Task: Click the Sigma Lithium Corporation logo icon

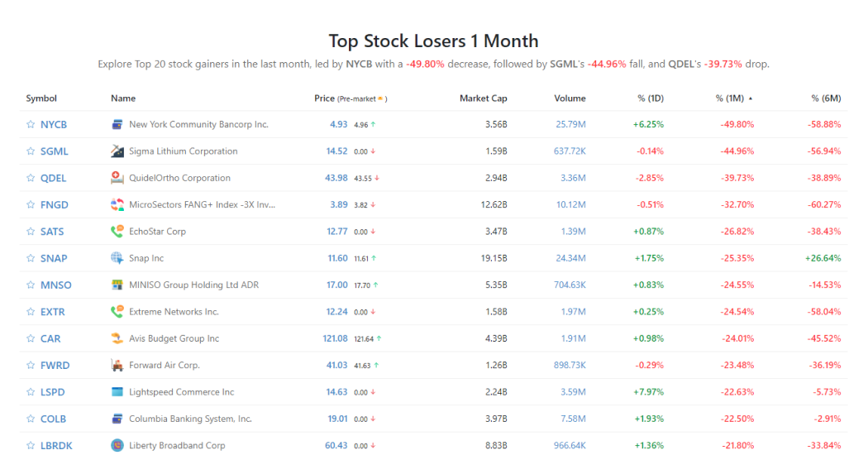Action: click(117, 151)
